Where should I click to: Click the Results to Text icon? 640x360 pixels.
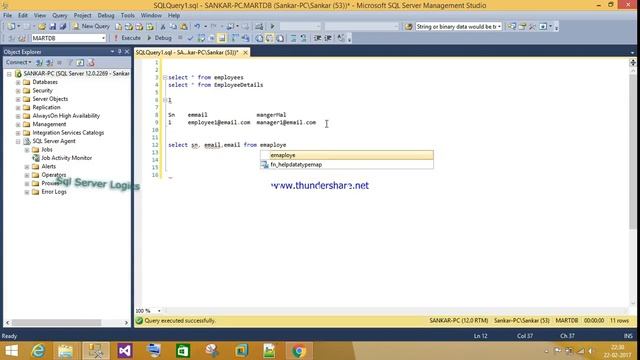coord(259,38)
